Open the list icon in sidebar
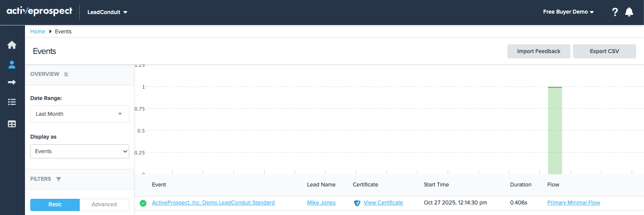 (12, 102)
